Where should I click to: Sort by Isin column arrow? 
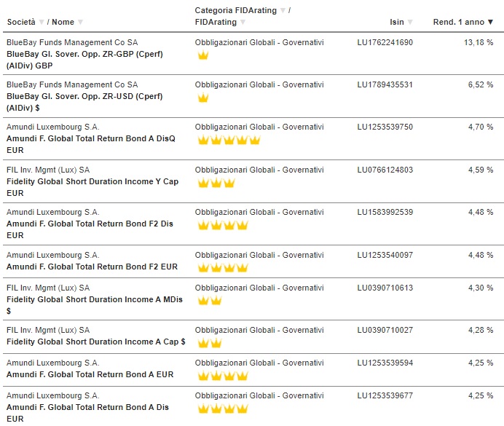(x=410, y=22)
